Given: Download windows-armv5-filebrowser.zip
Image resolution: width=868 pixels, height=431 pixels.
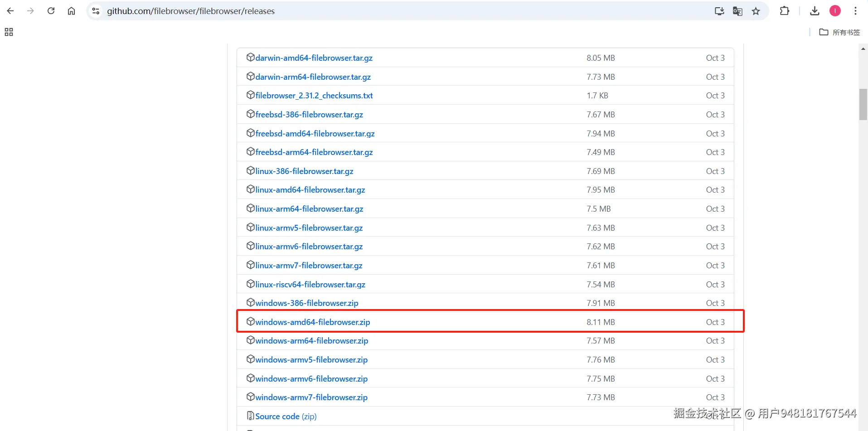Looking at the screenshot, I should [x=311, y=360].
